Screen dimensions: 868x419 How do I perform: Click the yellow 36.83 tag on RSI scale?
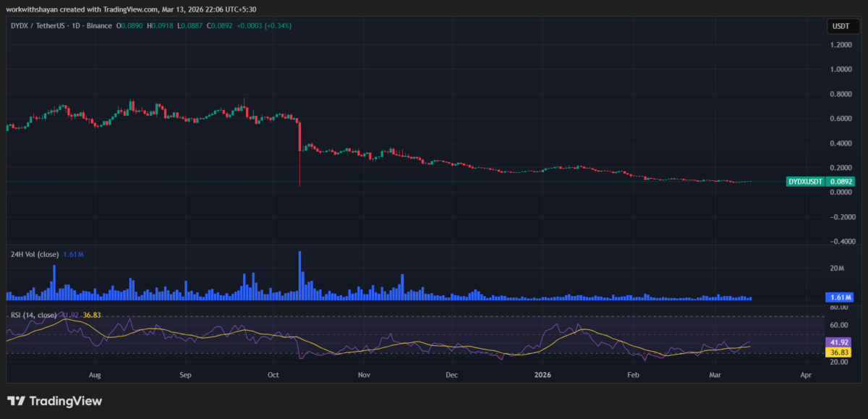[x=839, y=351]
